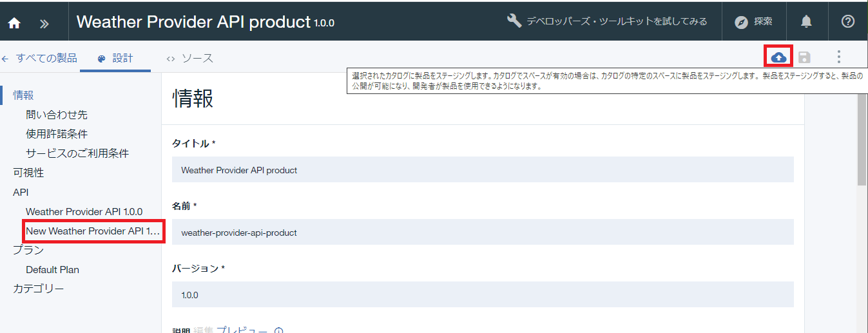Image resolution: width=868 pixels, height=333 pixels.
Task: Click the vertical scrollbar on the right
Action: click(862, 139)
